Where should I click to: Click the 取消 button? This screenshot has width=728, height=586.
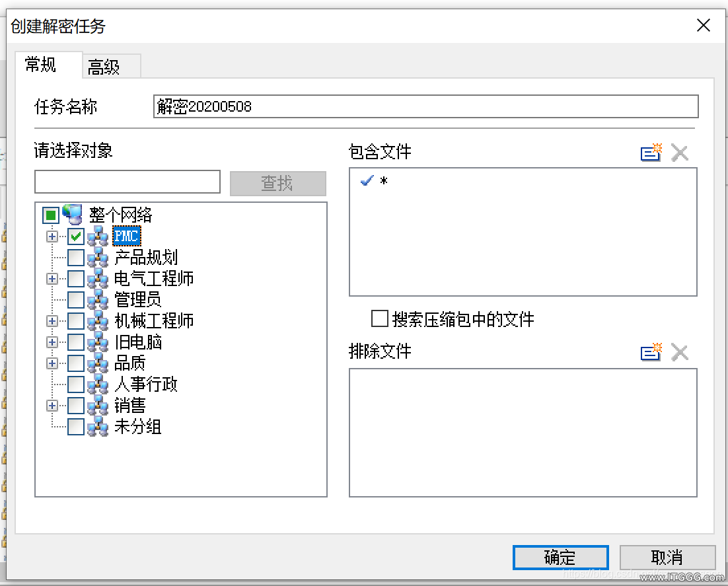pyautogui.click(x=667, y=557)
